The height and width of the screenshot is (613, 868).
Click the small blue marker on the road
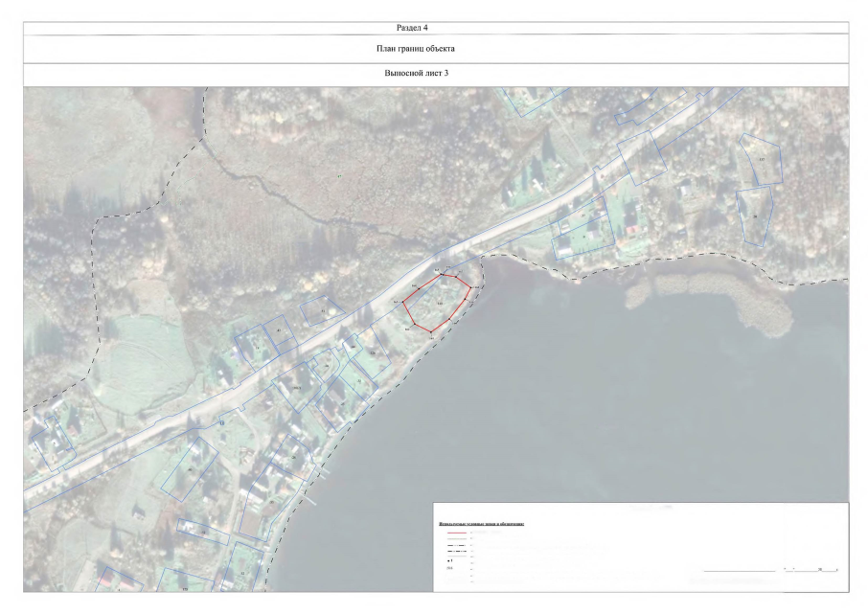(222, 421)
